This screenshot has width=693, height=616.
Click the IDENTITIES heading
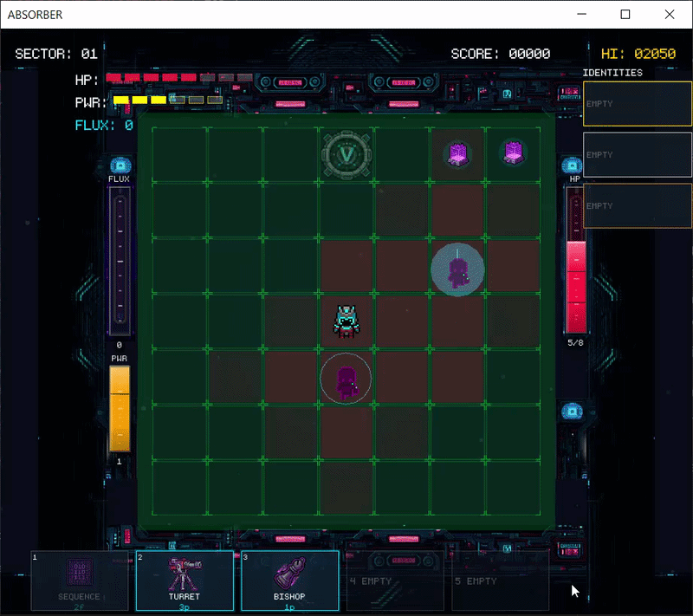point(612,73)
